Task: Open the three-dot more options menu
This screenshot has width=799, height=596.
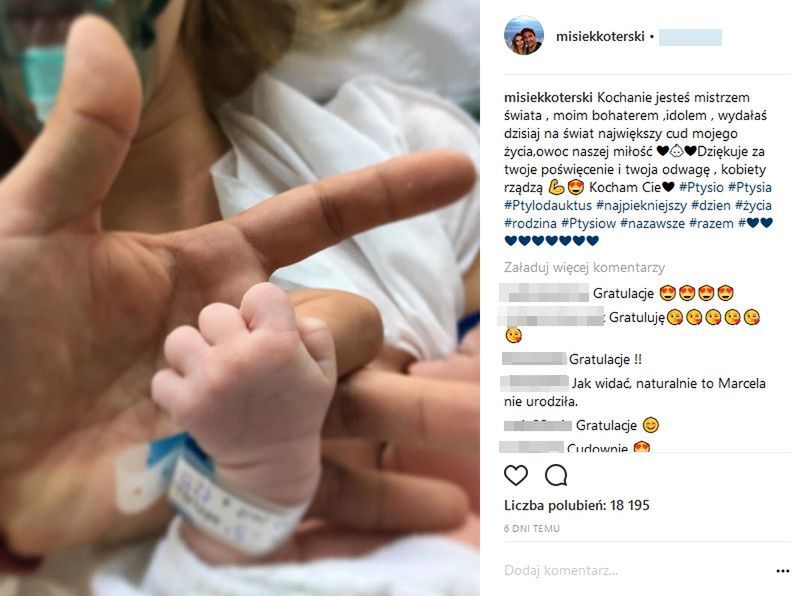Action: coord(783,571)
